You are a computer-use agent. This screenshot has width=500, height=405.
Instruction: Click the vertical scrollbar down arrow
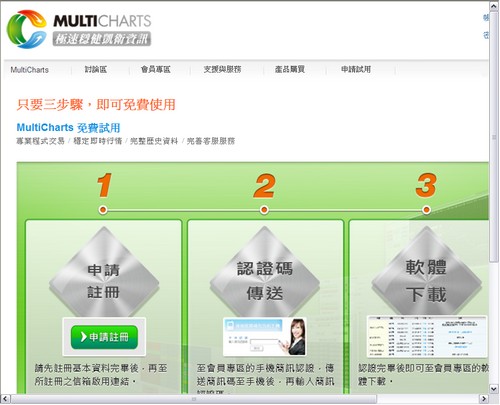pyautogui.click(x=494, y=388)
